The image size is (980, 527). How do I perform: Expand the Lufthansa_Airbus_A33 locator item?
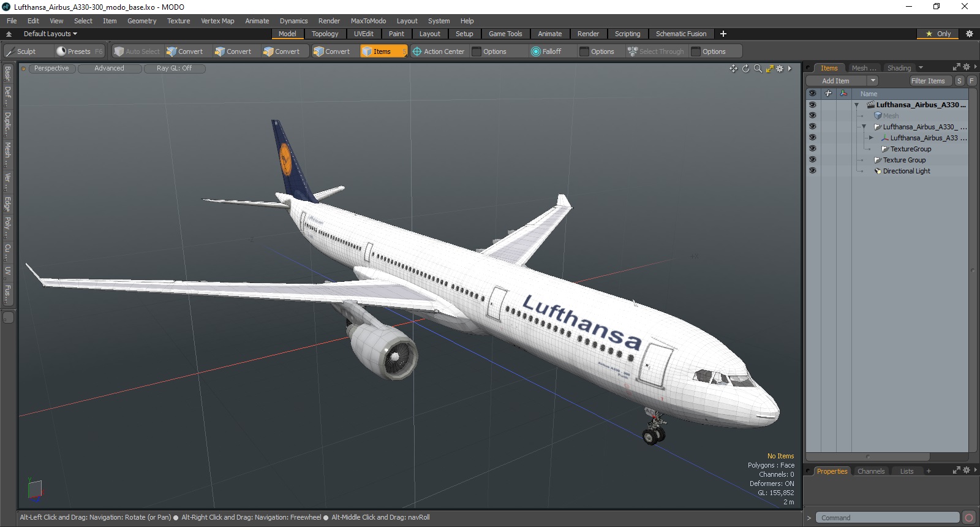(871, 138)
